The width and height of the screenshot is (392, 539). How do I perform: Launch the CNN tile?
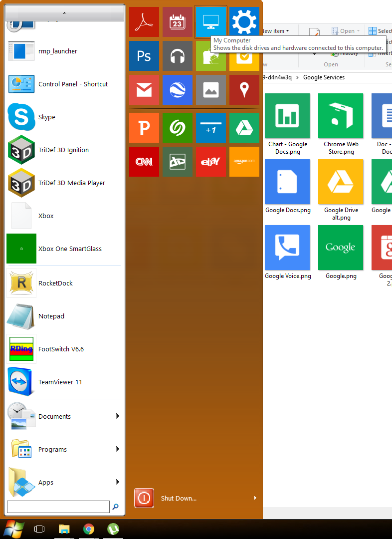click(x=144, y=162)
